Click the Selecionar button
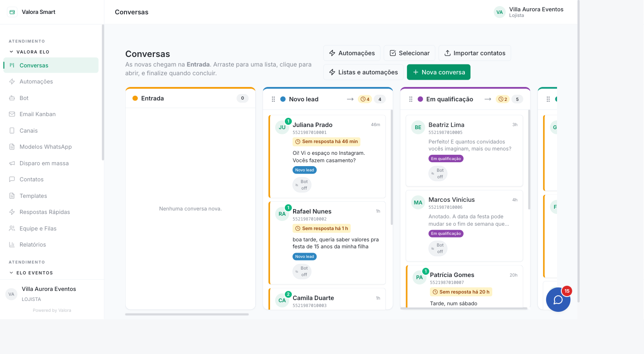The image size is (644, 354). tap(410, 53)
